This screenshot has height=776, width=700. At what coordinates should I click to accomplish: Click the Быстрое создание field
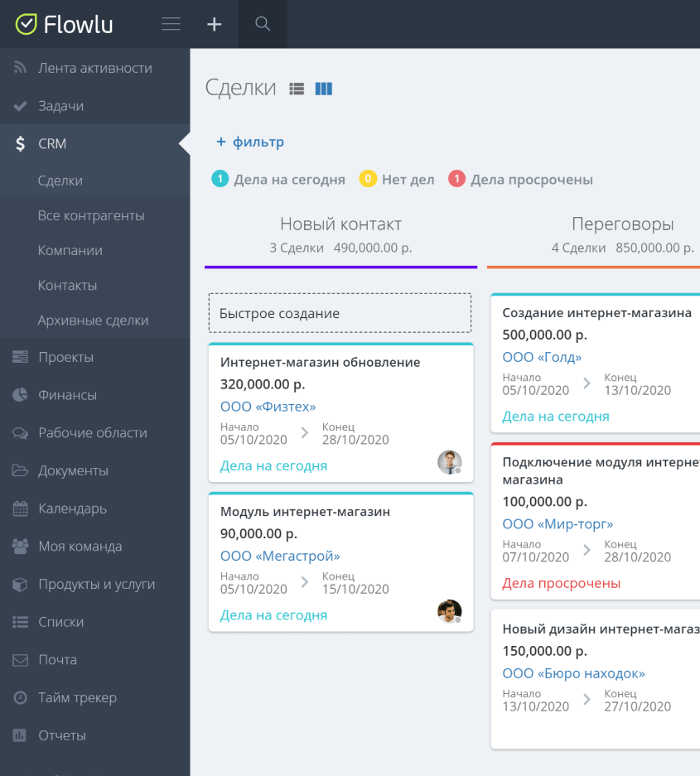coord(340,313)
